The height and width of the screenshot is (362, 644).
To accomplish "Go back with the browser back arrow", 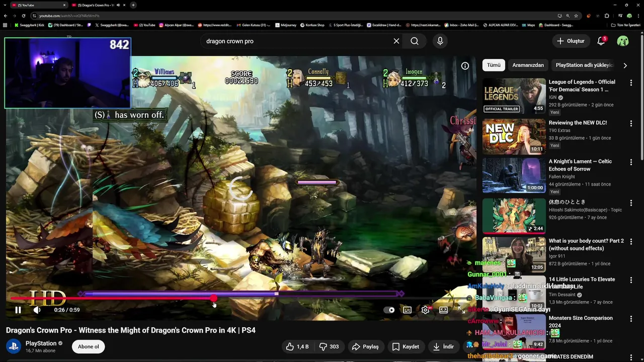I will coord(5,16).
